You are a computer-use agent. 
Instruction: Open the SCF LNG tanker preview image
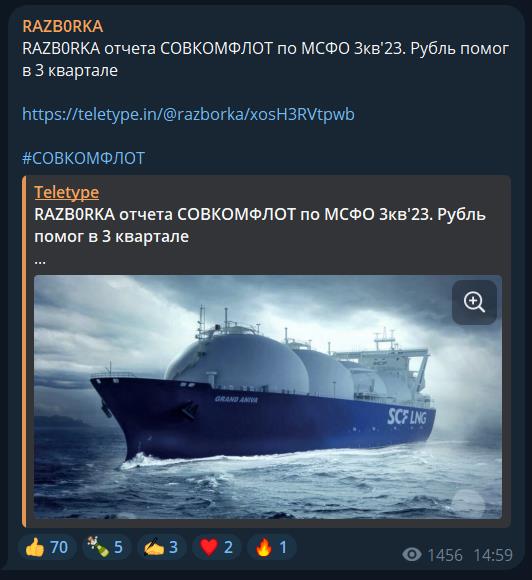(x=268, y=397)
